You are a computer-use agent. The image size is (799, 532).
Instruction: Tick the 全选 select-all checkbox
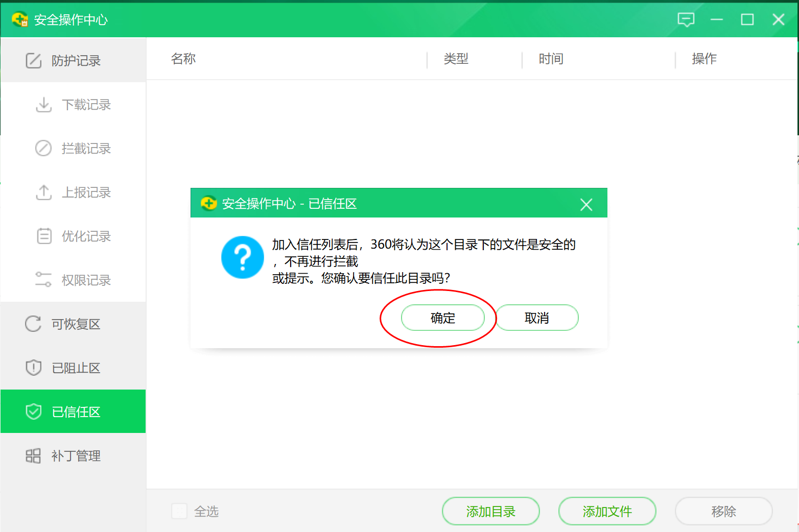(x=179, y=511)
